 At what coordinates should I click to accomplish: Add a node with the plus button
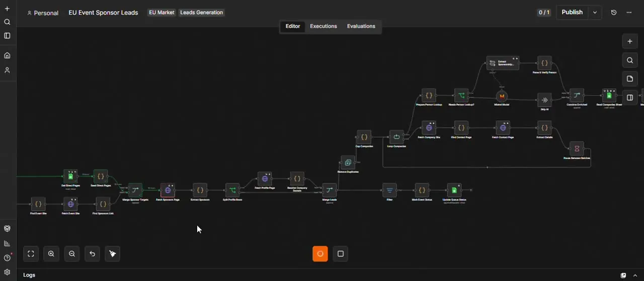(x=629, y=41)
